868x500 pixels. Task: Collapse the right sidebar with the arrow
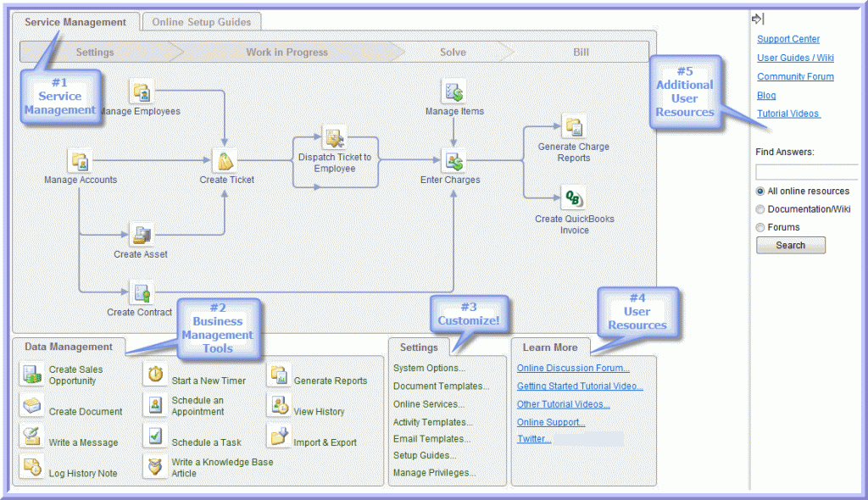coord(758,19)
